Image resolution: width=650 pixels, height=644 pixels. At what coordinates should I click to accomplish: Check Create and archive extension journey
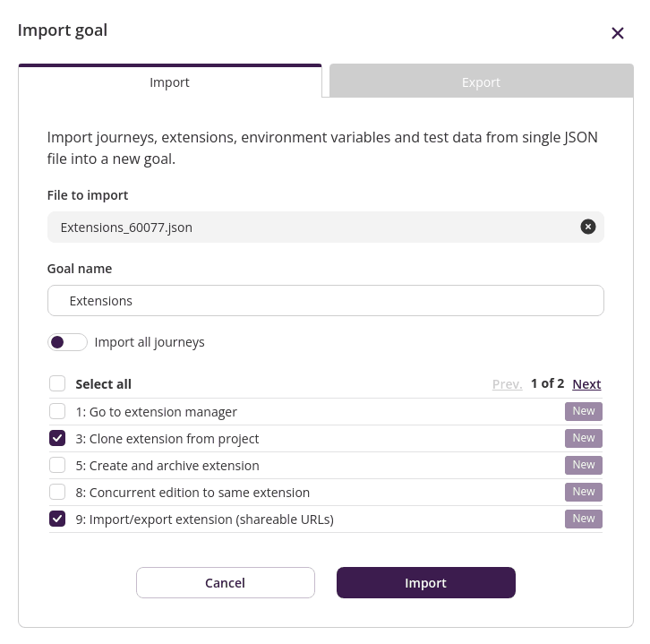click(57, 465)
